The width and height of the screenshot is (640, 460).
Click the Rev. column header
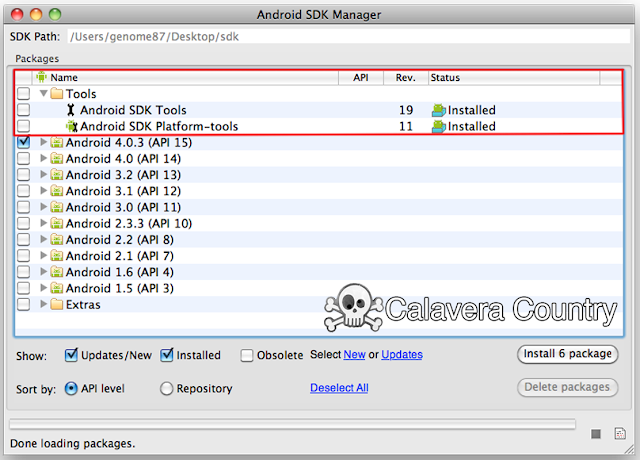tap(406, 77)
